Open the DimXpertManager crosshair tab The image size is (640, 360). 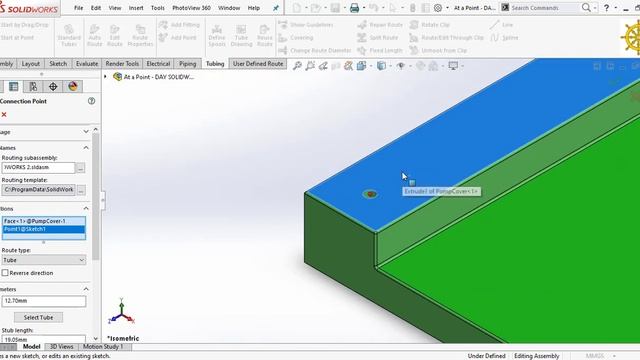[53, 87]
